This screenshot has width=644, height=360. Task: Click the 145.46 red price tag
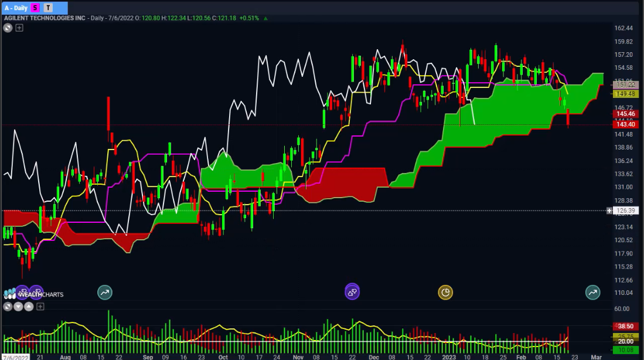[625, 114]
